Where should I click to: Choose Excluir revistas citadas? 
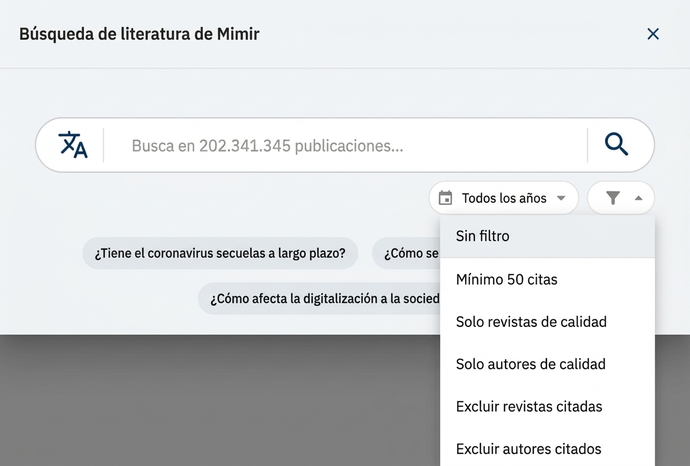(x=547, y=406)
